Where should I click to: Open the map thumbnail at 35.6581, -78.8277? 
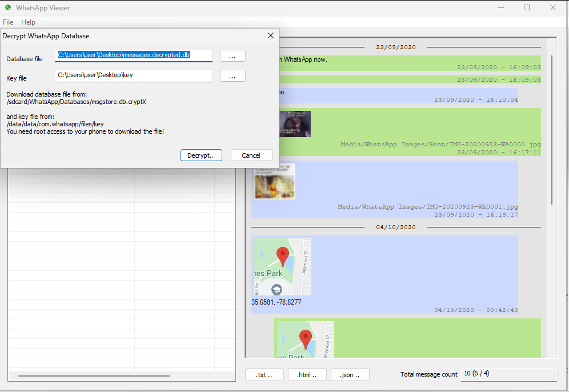click(x=283, y=267)
